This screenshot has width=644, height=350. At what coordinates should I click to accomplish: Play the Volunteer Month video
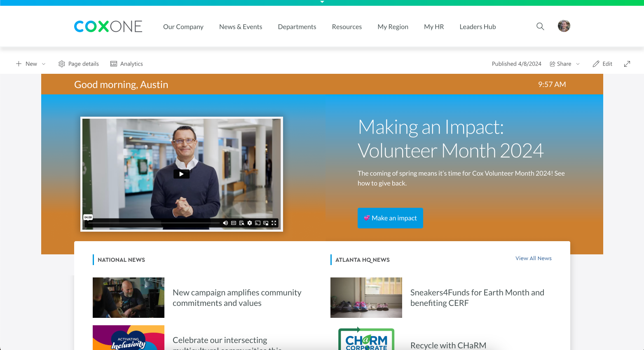(x=181, y=174)
